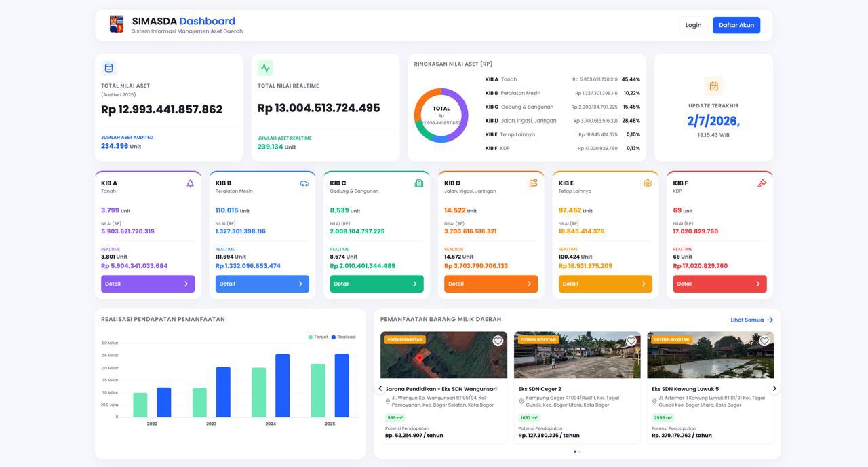Click the 1687 m² area tag
The height and width of the screenshot is (467, 868).
[529, 418]
